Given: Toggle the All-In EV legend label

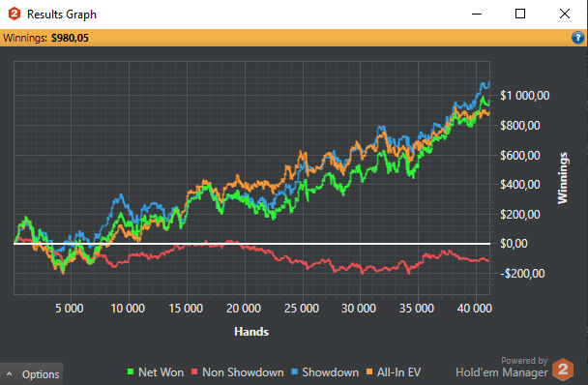Looking at the screenshot, I should (399, 372).
